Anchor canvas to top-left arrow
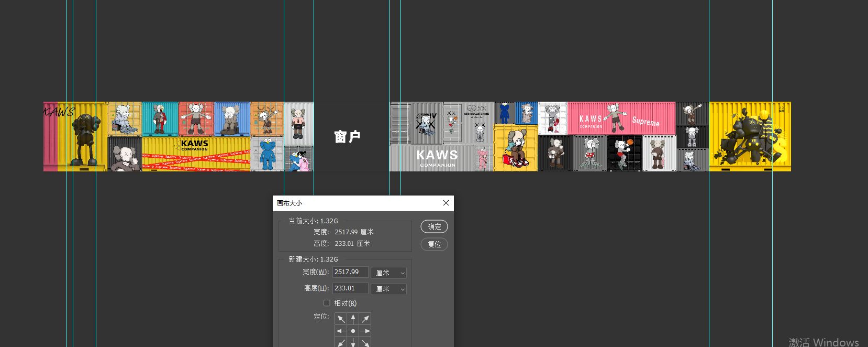This screenshot has height=347, width=868. click(341, 319)
